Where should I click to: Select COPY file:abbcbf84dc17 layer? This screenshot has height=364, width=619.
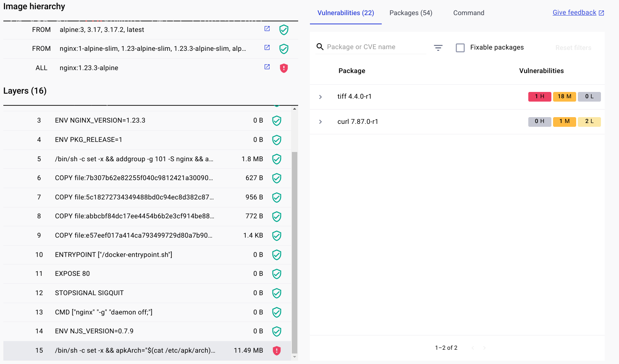coord(147,216)
